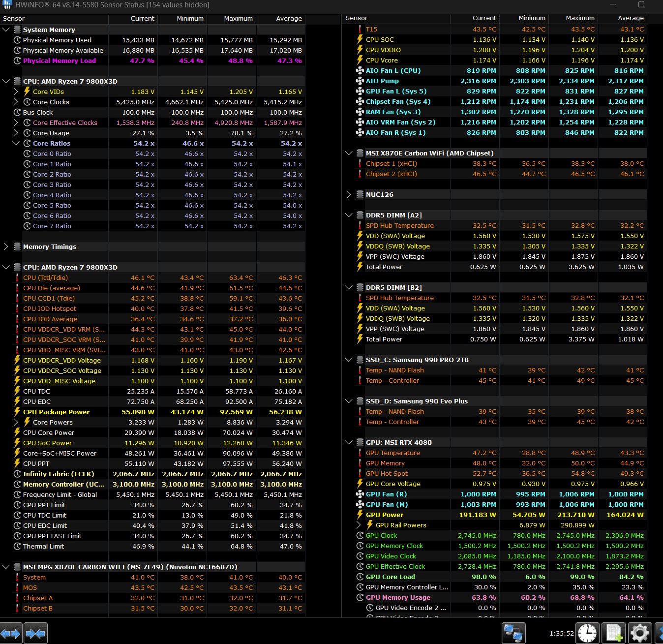Viewport: 663px width, 644px height.
Task: Click chip icon beside NUC126
Action: coord(360,194)
